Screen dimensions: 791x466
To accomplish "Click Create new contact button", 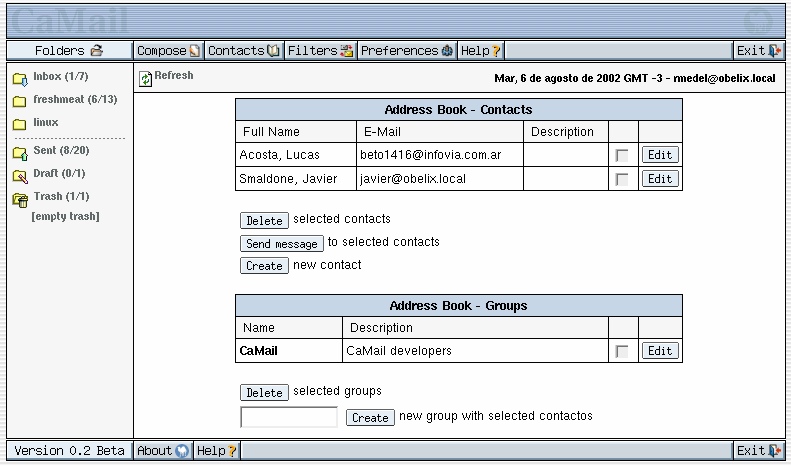I will coord(264,266).
